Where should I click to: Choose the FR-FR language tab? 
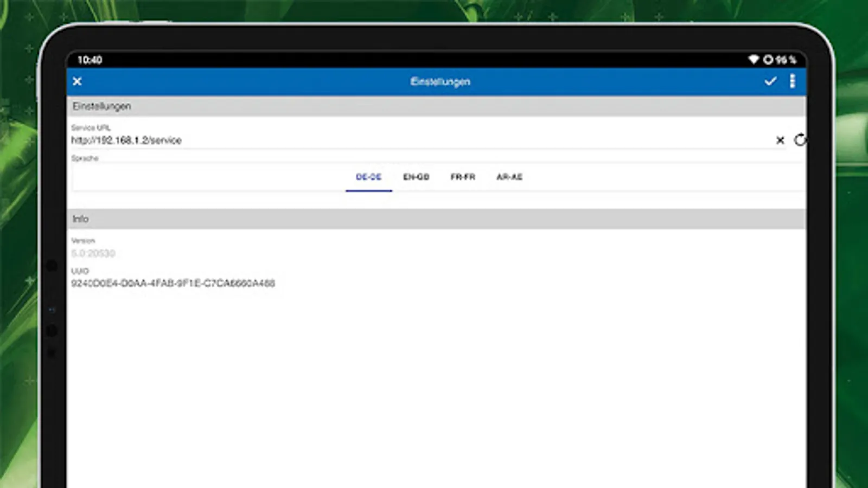pyautogui.click(x=463, y=177)
